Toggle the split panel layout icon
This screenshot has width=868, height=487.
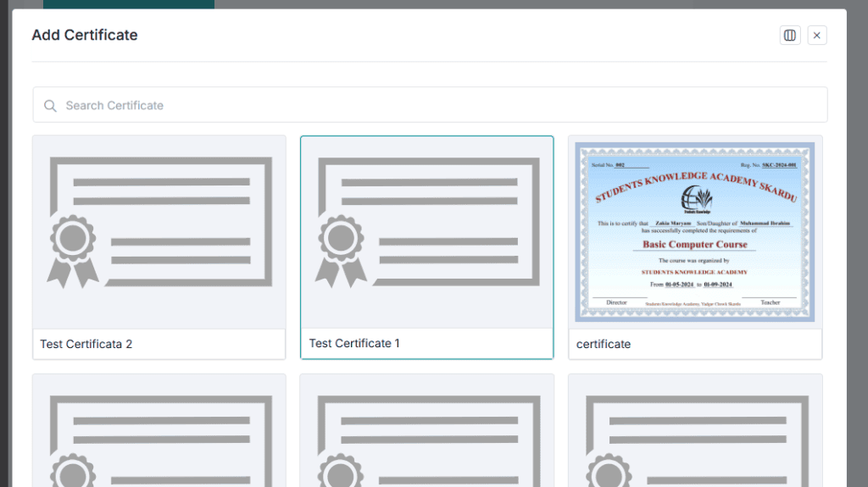point(790,36)
